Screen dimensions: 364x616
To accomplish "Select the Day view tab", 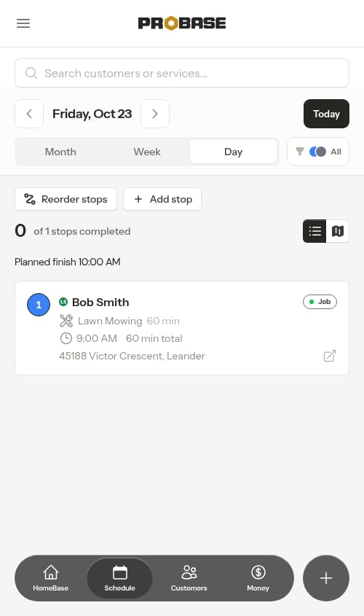I will 234,152.
